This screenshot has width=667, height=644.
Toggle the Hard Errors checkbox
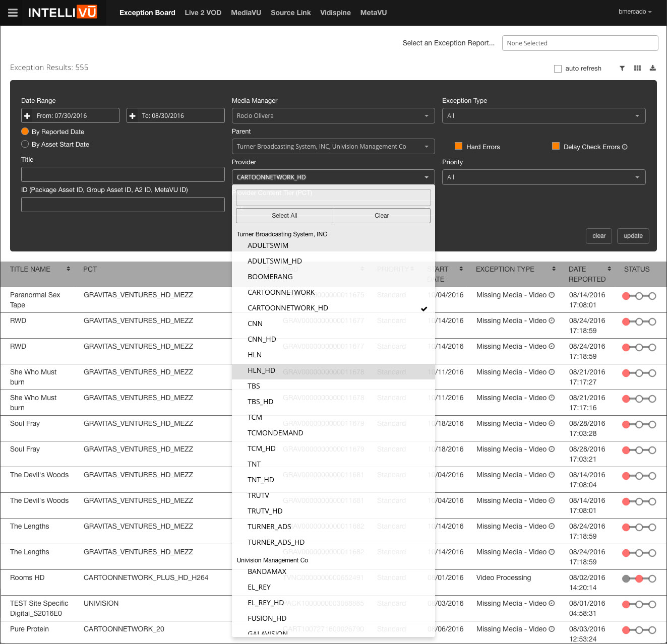point(458,146)
